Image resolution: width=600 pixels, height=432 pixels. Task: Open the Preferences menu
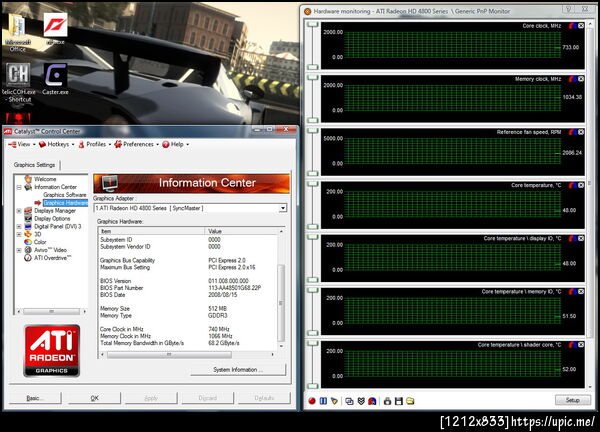(x=136, y=144)
